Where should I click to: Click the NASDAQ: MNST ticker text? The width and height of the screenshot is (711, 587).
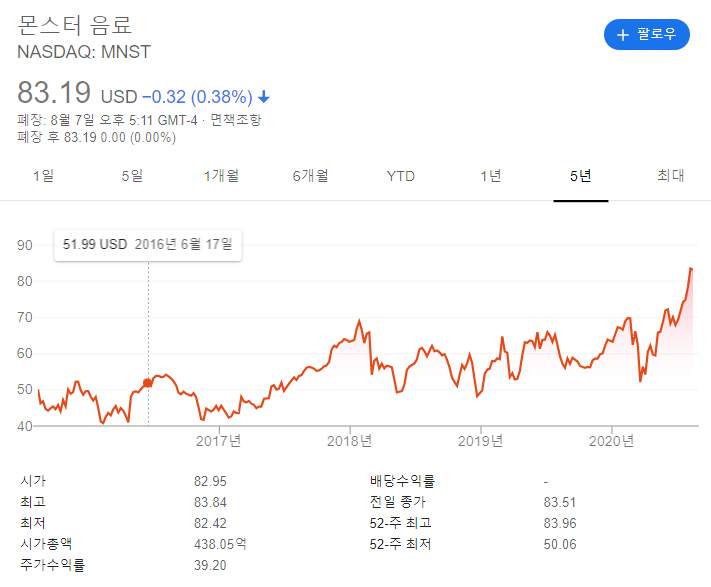[x=84, y=52]
